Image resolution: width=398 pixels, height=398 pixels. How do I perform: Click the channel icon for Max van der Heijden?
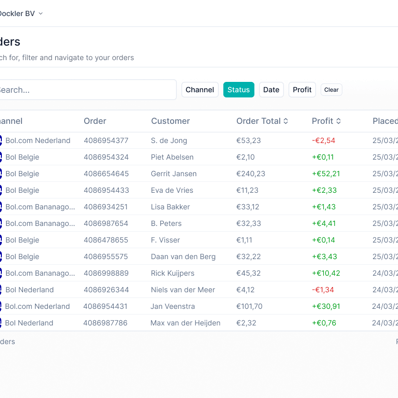click(1, 323)
